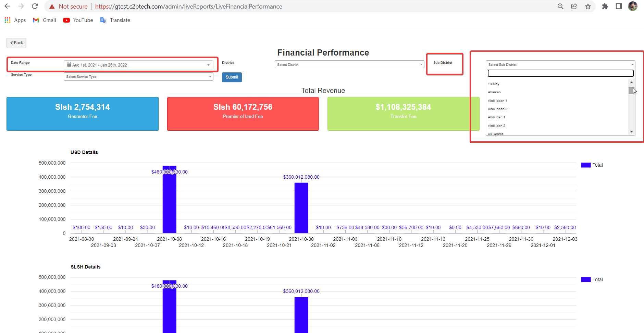The height and width of the screenshot is (333, 644).
Task: Toggle the browser side panel icon
Action: [619, 6]
